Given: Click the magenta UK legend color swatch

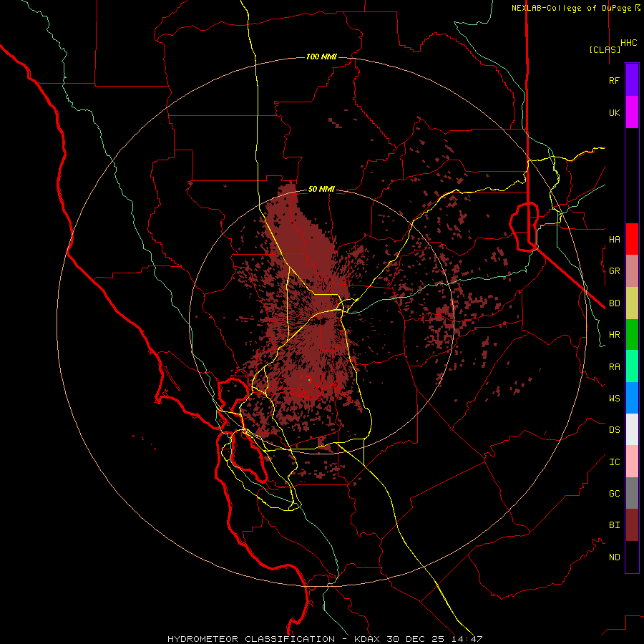Looking at the screenshot, I should click(632, 112).
